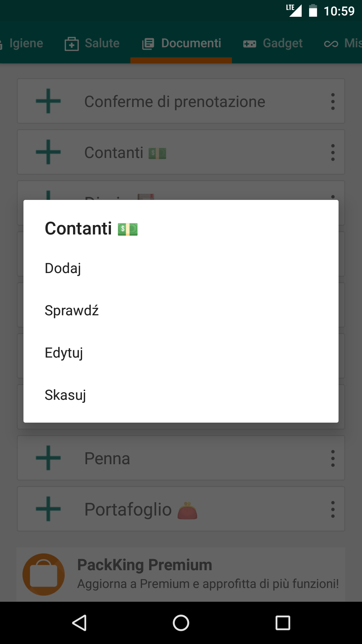Switch to the Salute tab
Screen dimensions: 362x644
[92, 43]
